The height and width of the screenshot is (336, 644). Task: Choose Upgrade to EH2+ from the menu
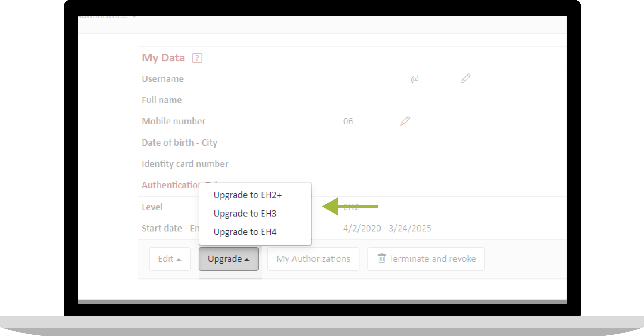tap(248, 195)
